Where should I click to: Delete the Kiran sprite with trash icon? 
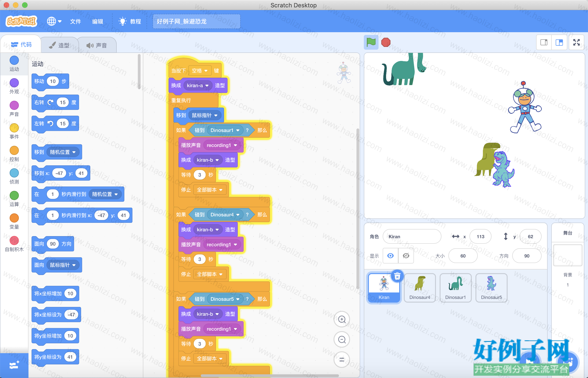pos(397,276)
